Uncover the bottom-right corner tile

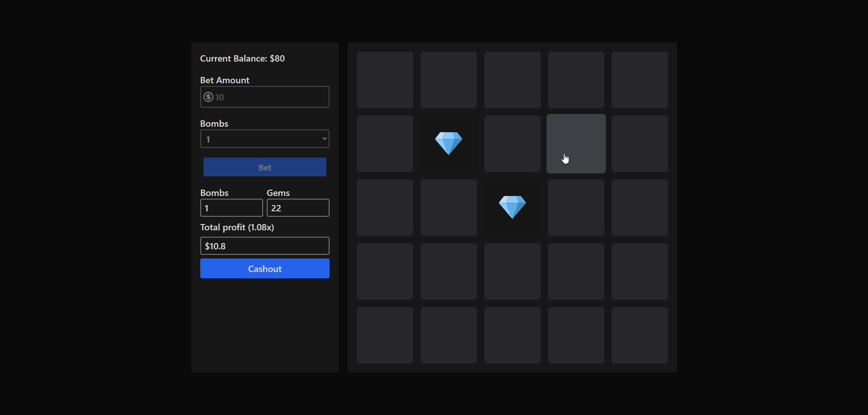click(x=640, y=335)
